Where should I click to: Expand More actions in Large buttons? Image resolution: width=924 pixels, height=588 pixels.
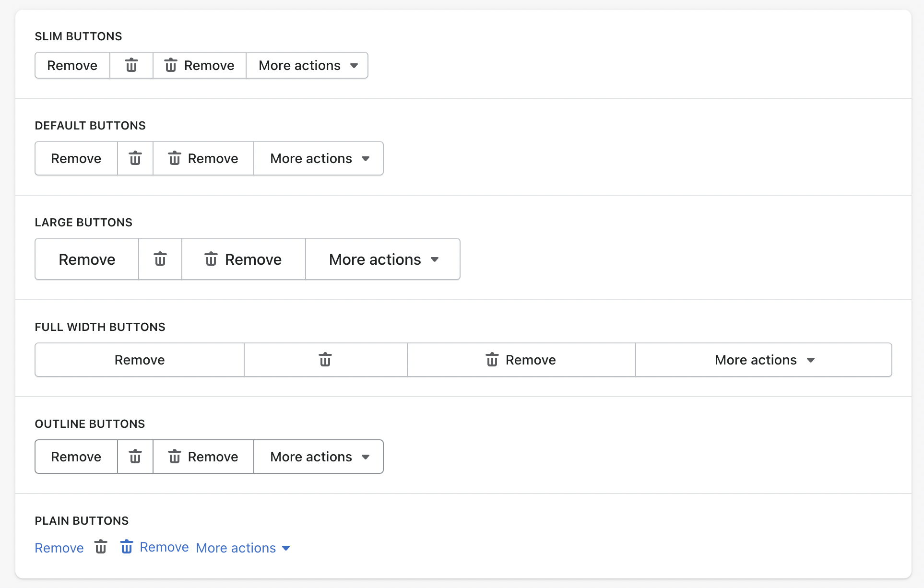[x=383, y=259]
